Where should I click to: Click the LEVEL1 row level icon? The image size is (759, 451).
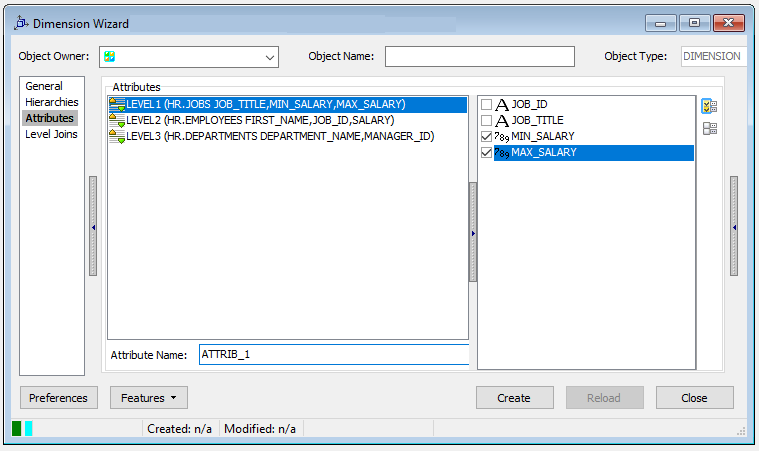(x=117, y=104)
